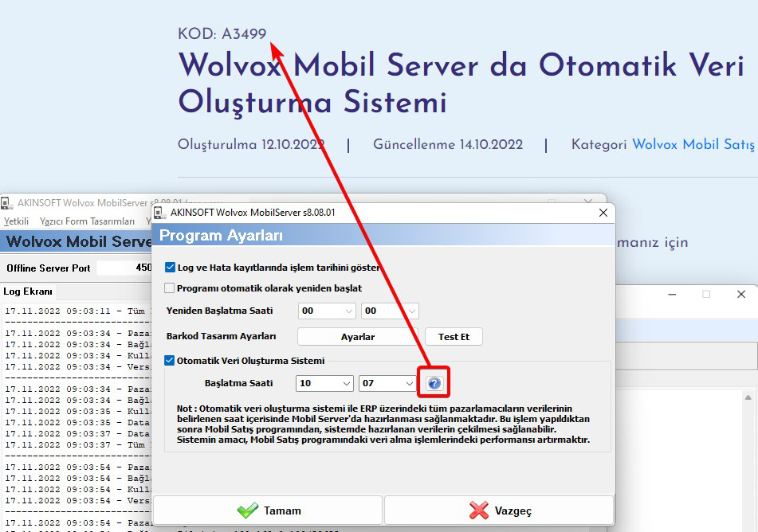Click the 'Oluşturulma 12.10.2022' text
758x532 pixels.
pos(251,144)
